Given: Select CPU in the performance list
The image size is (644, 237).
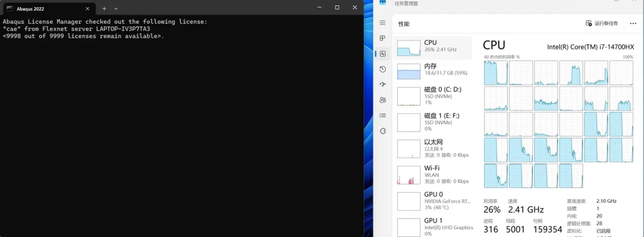Looking at the screenshot, I should (x=434, y=48).
